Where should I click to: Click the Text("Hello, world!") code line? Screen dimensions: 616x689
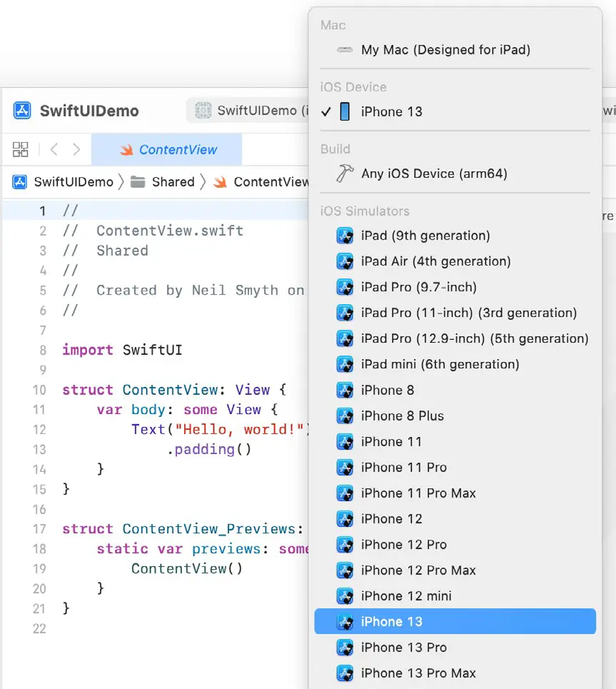pyautogui.click(x=220, y=429)
